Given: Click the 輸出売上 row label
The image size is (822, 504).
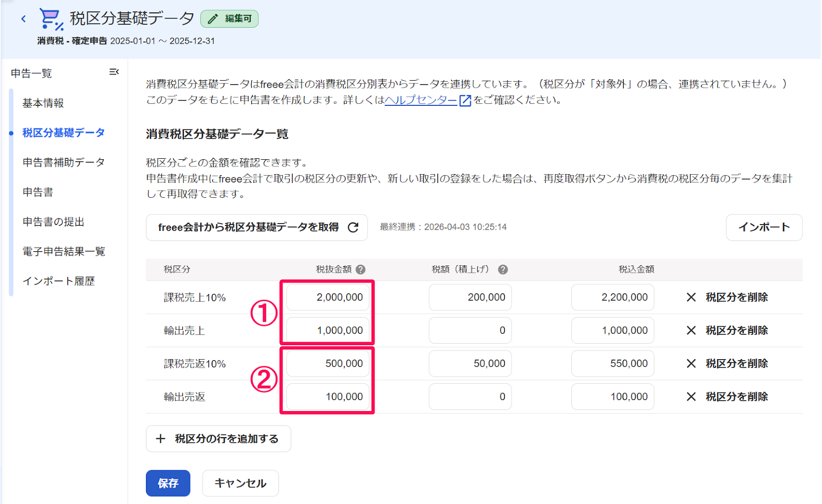Looking at the screenshot, I should (184, 330).
